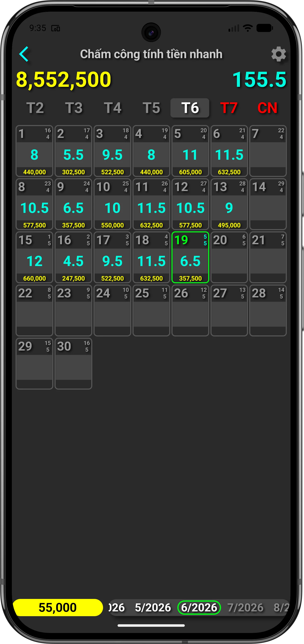The height and width of the screenshot is (644, 304).
Task: Open day 17 cell, lunar date 3/5
Action: pos(112,258)
